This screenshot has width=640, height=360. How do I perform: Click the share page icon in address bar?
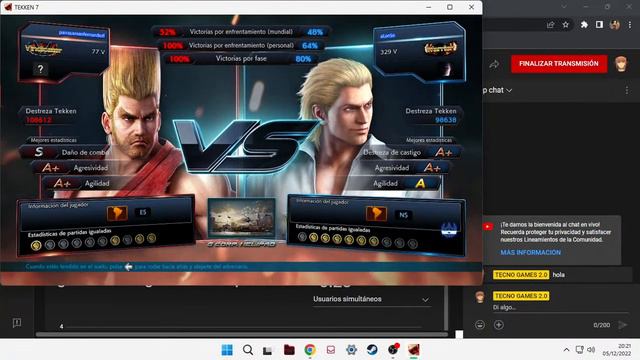pyautogui.click(x=551, y=25)
